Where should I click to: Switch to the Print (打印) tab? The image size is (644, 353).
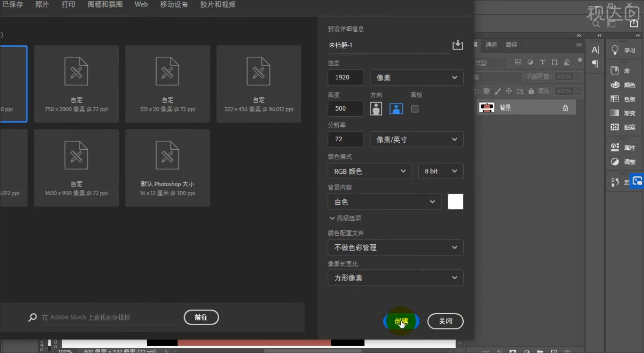[x=68, y=5]
